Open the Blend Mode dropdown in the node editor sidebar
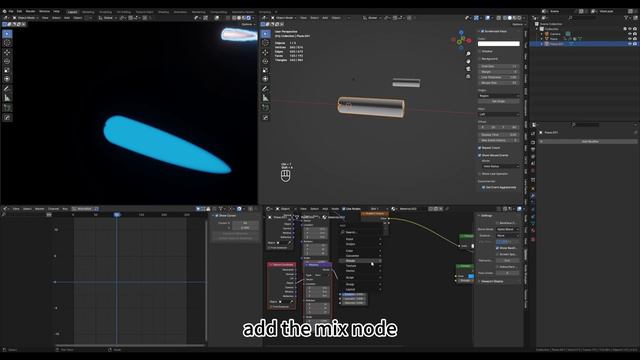The image size is (640, 360). point(507,229)
